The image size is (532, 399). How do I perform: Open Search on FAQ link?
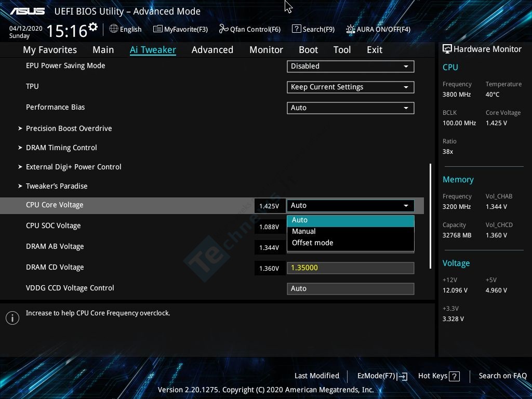(x=502, y=376)
